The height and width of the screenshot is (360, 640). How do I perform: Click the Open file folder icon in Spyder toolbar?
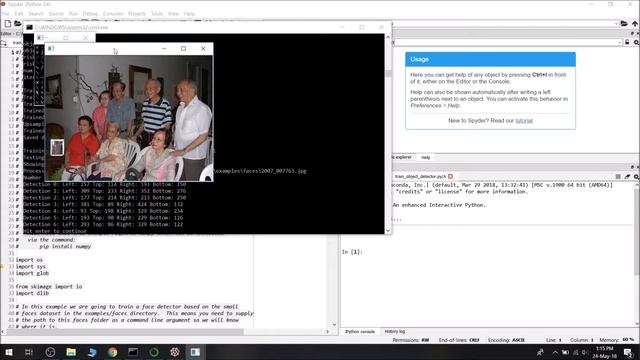point(18,23)
